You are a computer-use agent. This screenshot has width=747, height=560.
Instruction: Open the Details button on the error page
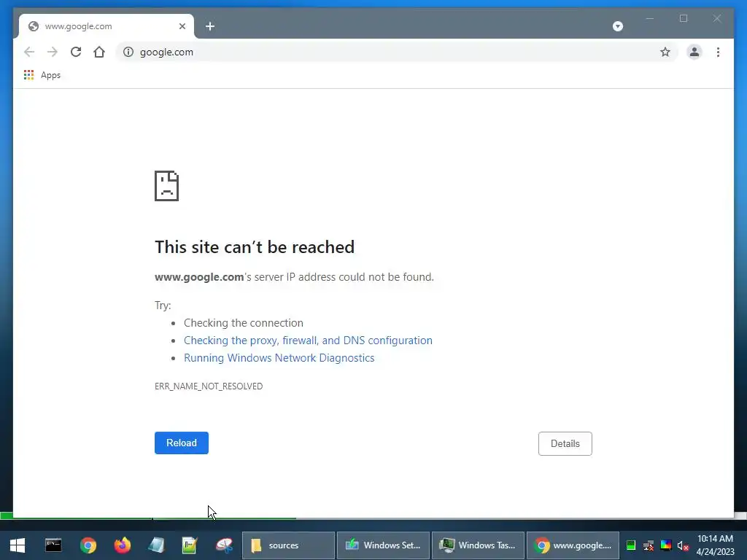565,443
